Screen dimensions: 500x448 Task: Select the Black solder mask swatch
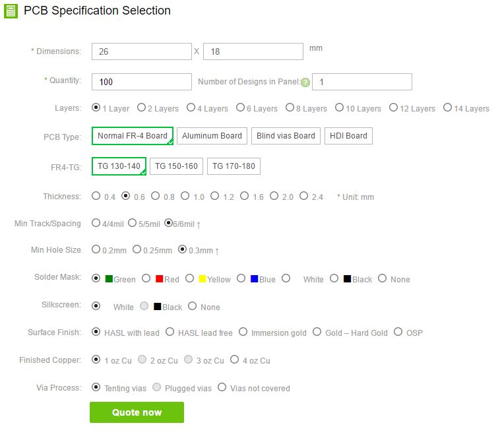coord(347,279)
